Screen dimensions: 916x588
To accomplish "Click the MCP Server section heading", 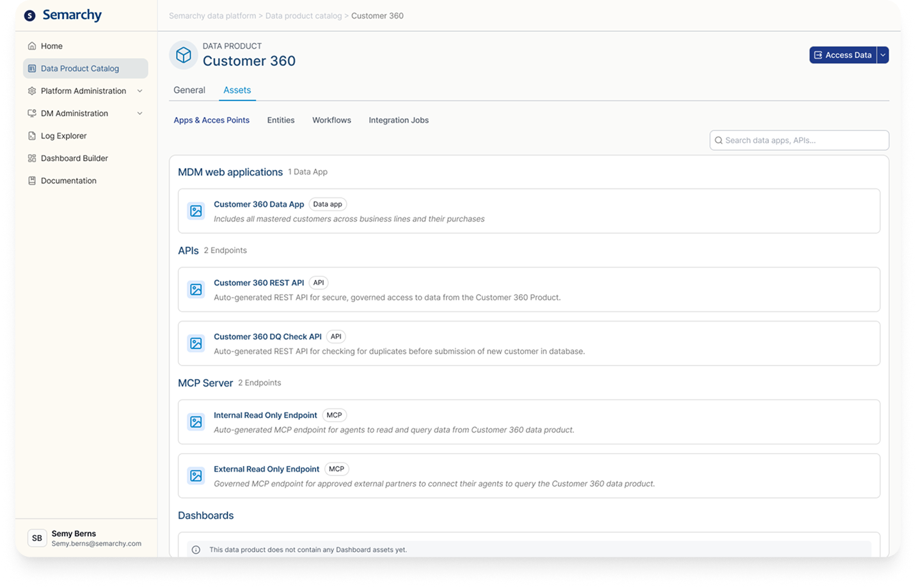I will click(x=205, y=383).
